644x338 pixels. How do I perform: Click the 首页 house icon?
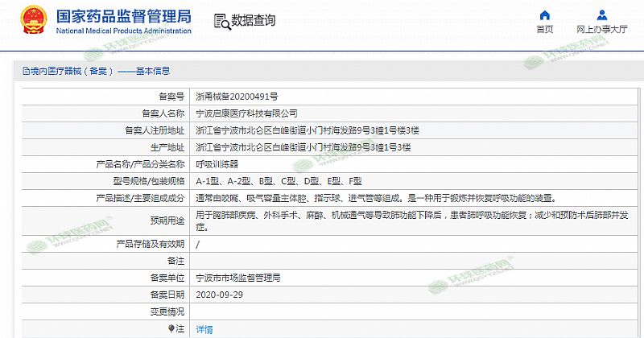[x=545, y=15]
